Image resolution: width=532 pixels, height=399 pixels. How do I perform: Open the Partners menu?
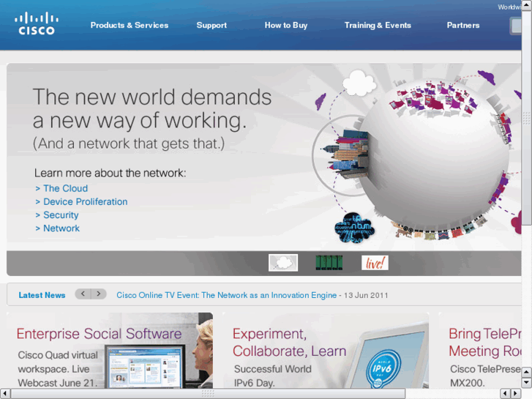462,25
